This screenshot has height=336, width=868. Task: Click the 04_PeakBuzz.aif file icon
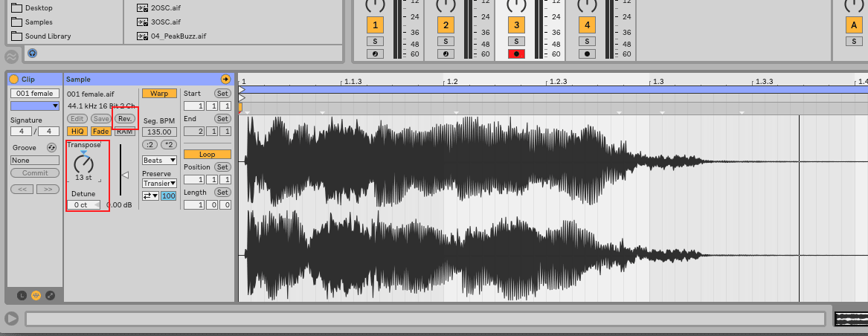coord(142,36)
